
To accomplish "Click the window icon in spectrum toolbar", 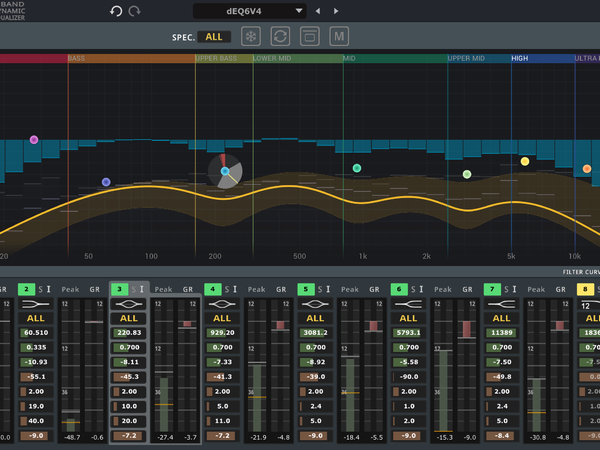I will [310, 37].
